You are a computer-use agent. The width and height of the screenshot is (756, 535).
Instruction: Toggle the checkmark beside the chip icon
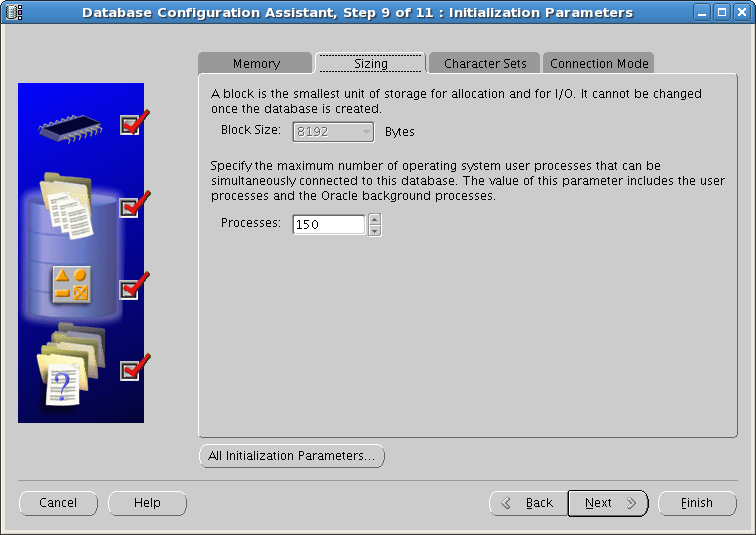[131, 125]
